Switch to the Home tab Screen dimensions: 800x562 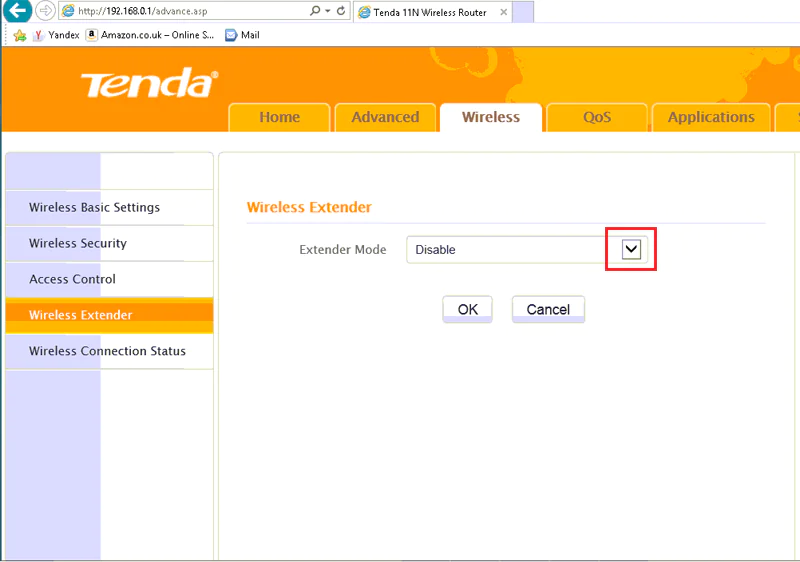coord(279,117)
